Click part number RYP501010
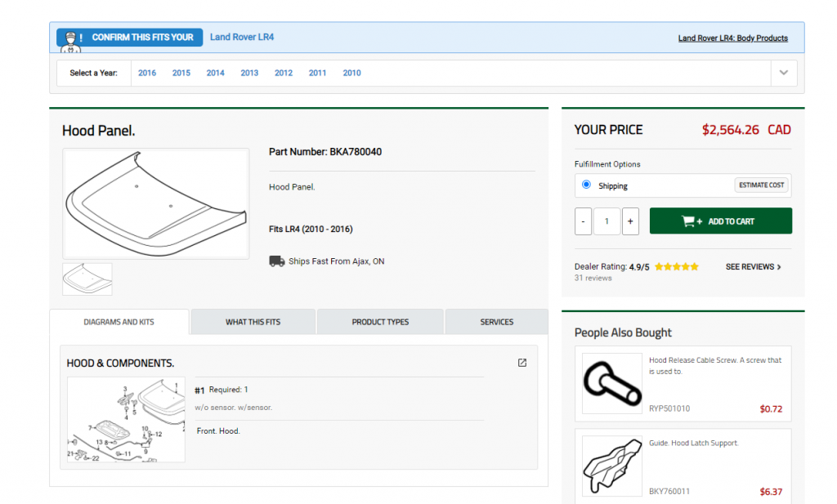This screenshot has height=504, width=837. coord(669,408)
